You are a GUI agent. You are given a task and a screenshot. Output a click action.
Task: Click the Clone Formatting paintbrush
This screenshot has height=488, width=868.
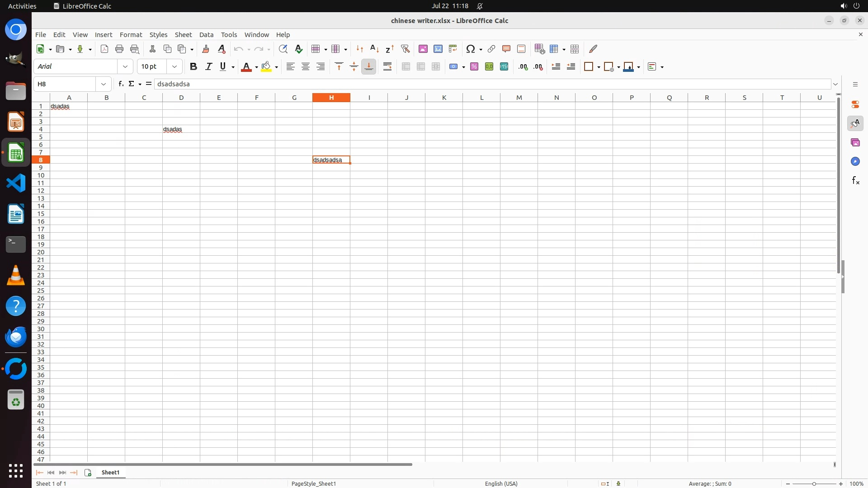click(x=206, y=49)
